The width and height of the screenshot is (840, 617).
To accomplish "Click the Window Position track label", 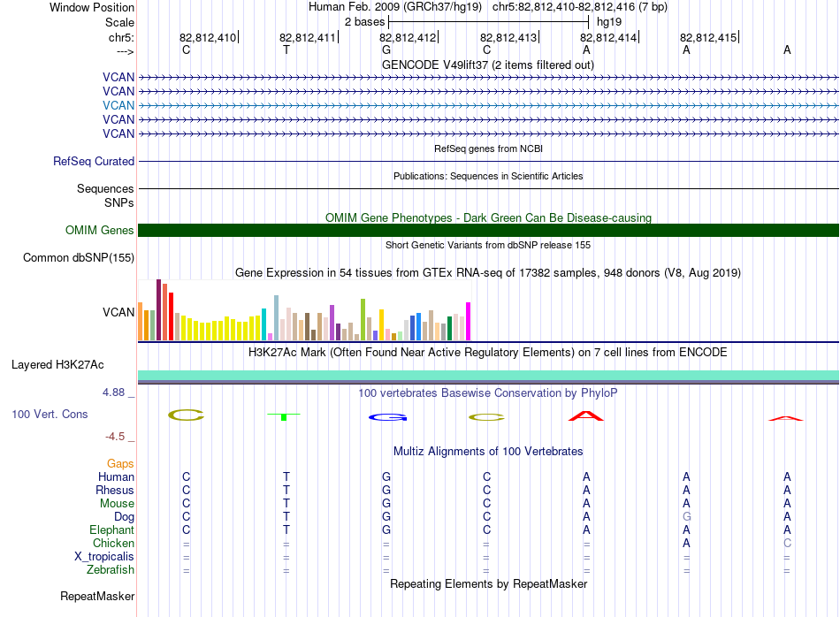I will [x=92, y=7].
